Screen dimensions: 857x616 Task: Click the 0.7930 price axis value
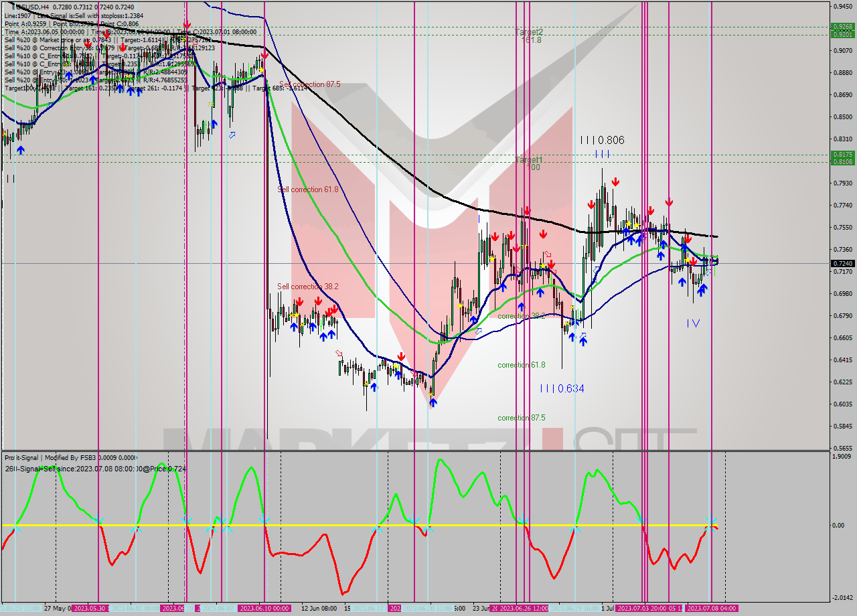842,183
